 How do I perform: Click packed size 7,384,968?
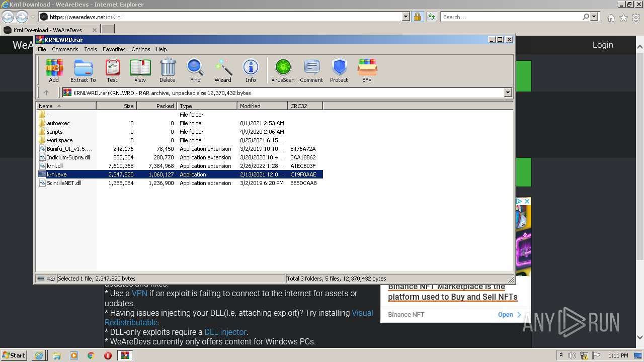click(161, 166)
